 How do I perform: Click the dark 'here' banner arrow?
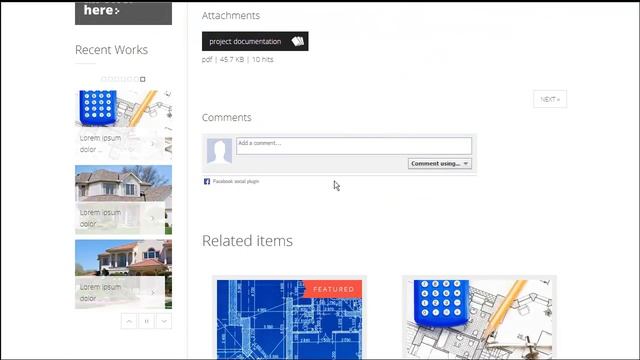pyautogui.click(x=118, y=11)
